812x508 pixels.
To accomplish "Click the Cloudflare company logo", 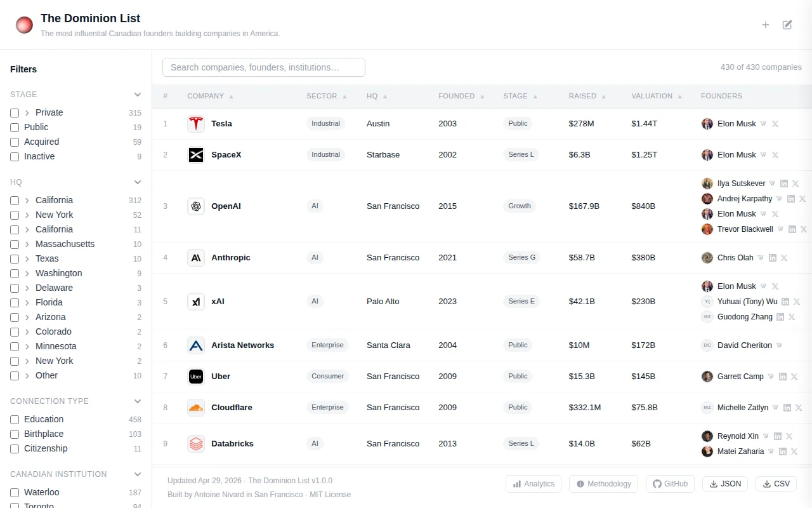I will (196, 408).
